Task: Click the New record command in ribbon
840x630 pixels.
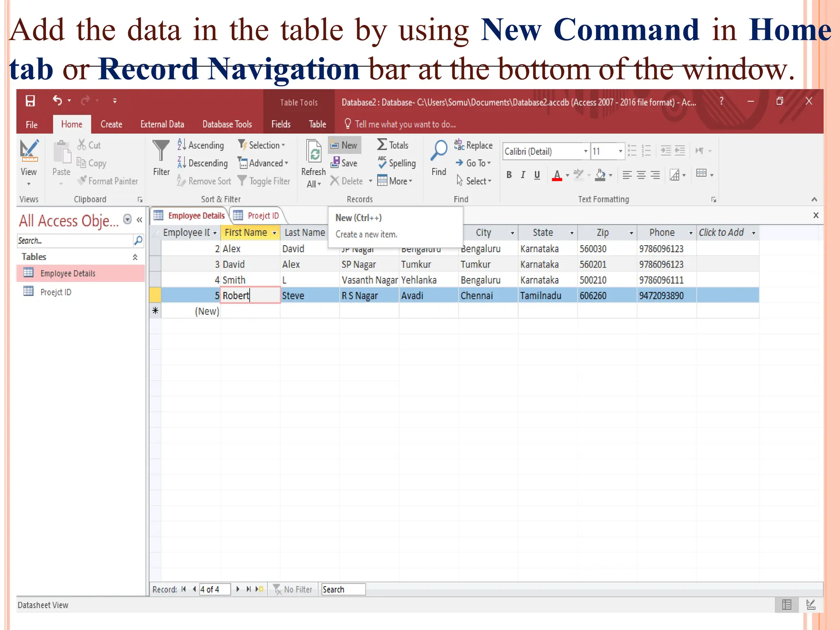Action: pos(344,145)
